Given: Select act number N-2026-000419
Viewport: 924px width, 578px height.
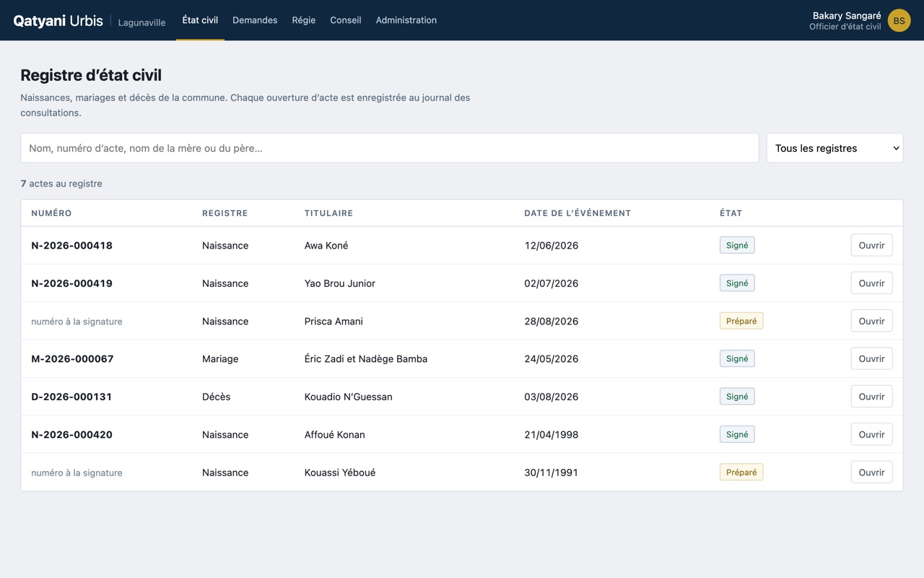Looking at the screenshot, I should coord(72,283).
